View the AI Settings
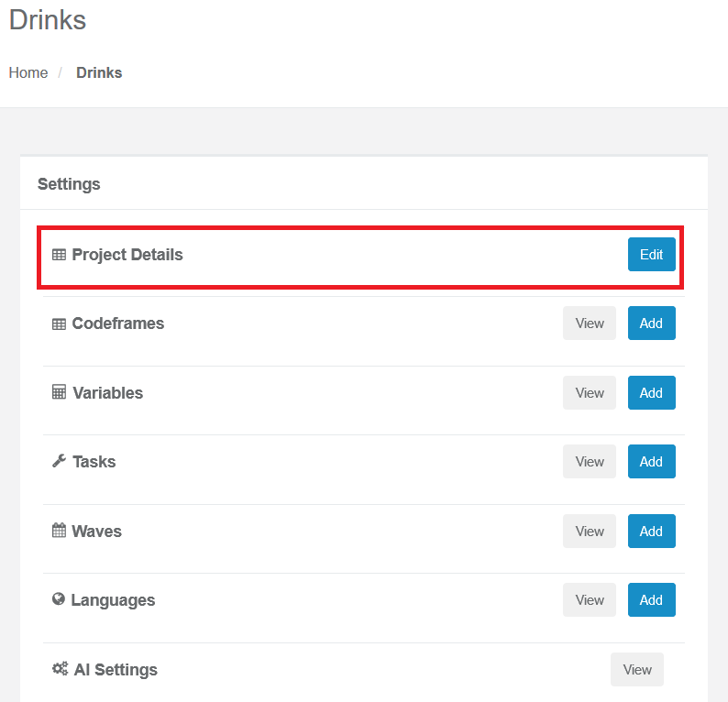The image size is (728, 702). 637,669
